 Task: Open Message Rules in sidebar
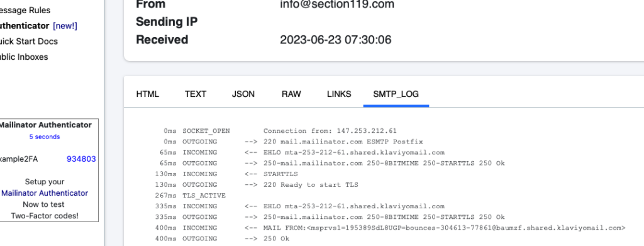point(25,10)
